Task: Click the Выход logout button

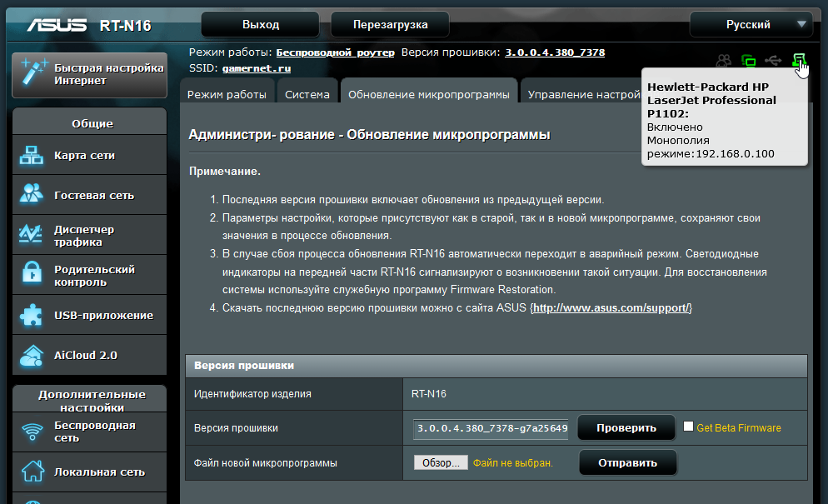Action: pyautogui.click(x=261, y=24)
